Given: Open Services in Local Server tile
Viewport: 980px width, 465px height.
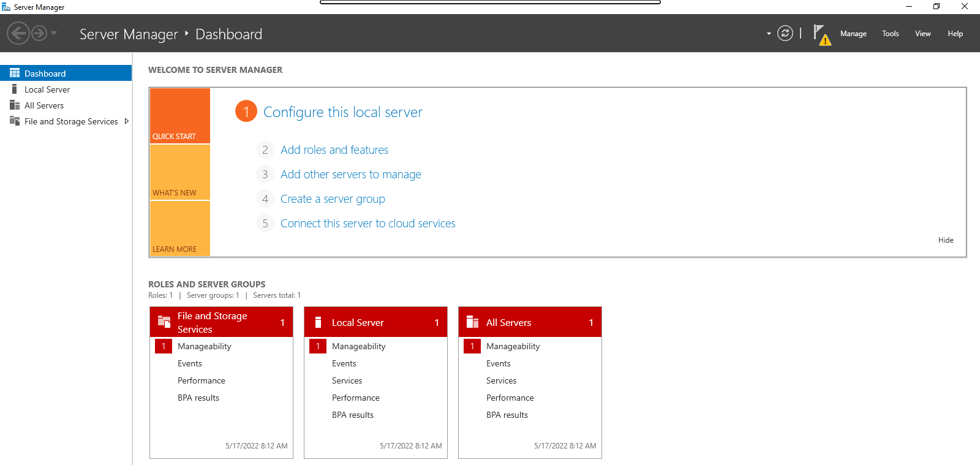Looking at the screenshot, I should coord(347,380).
